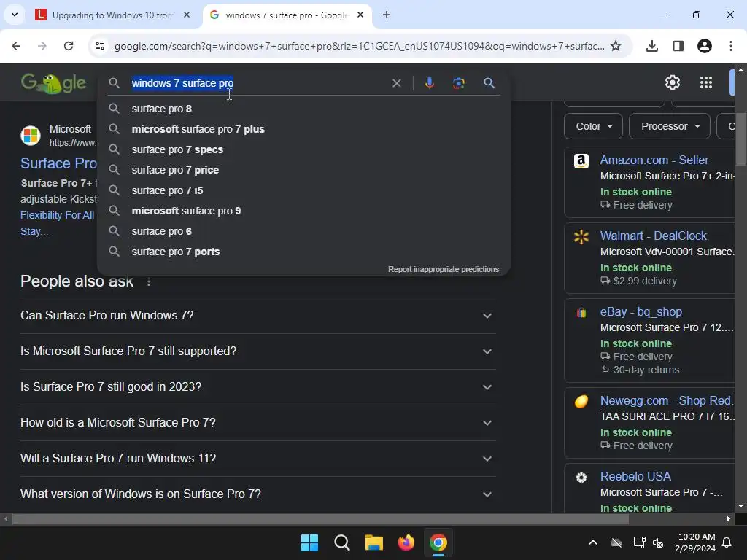Screen dimensions: 747x560
Task: Select windows 7 surface pro tab
Action: click(x=286, y=15)
